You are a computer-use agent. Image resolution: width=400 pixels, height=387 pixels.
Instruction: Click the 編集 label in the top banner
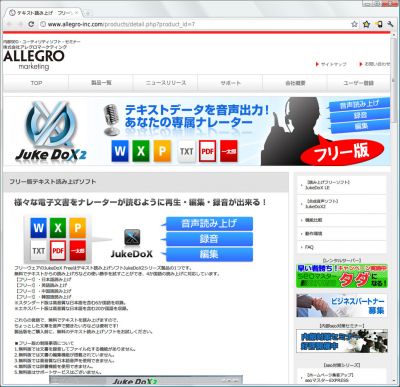pos(361,126)
